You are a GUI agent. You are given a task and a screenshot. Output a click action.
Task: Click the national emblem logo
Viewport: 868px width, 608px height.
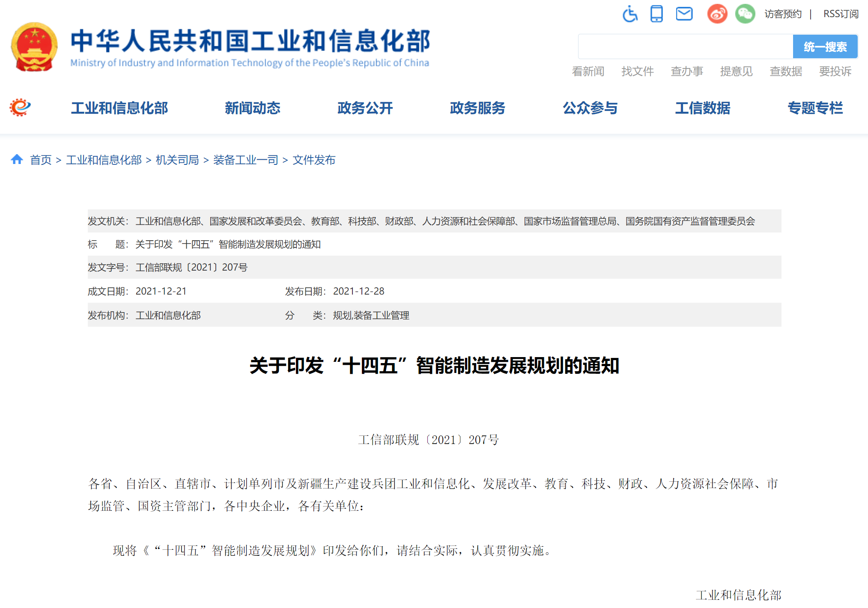[x=34, y=47]
